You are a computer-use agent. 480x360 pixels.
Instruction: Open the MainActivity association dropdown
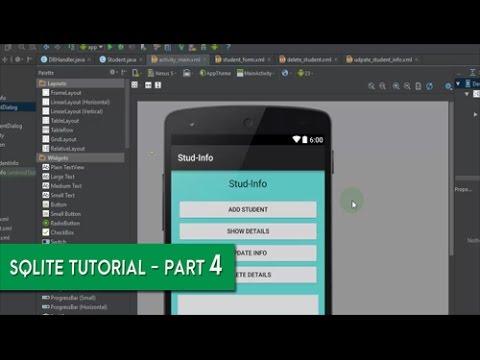click(x=255, y=73)
